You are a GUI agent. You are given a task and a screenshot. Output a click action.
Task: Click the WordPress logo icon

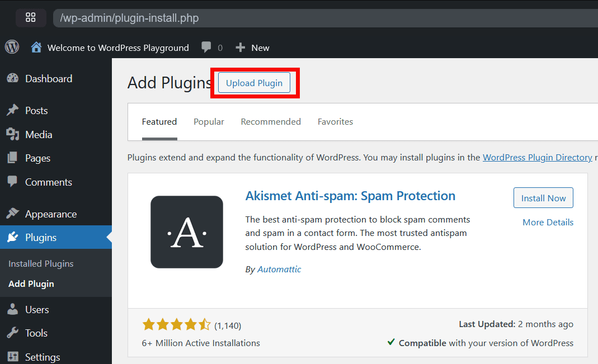point(12,48)
